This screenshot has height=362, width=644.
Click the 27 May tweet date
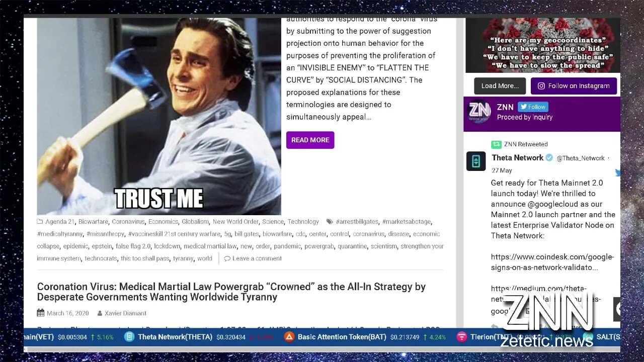pyautogui.click(x=502, y=170)
